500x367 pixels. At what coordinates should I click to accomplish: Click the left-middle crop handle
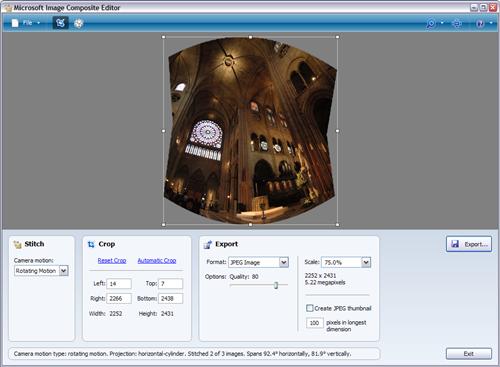(x=164, y=131)
